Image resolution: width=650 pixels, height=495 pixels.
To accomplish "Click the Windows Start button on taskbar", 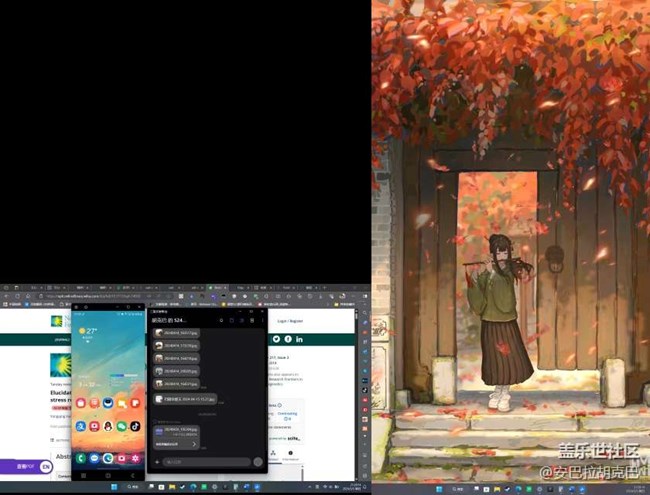I will pyautogui.click(x=114, y=487).
